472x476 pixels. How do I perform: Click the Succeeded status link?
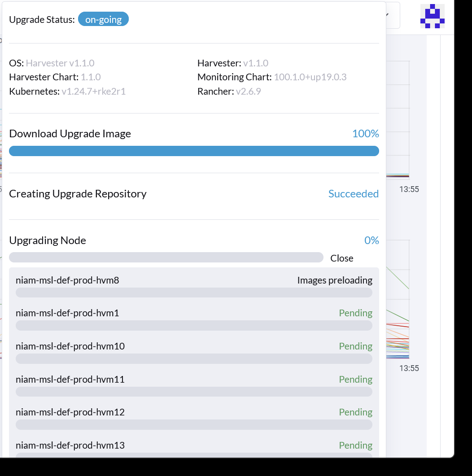pos(354,193)
